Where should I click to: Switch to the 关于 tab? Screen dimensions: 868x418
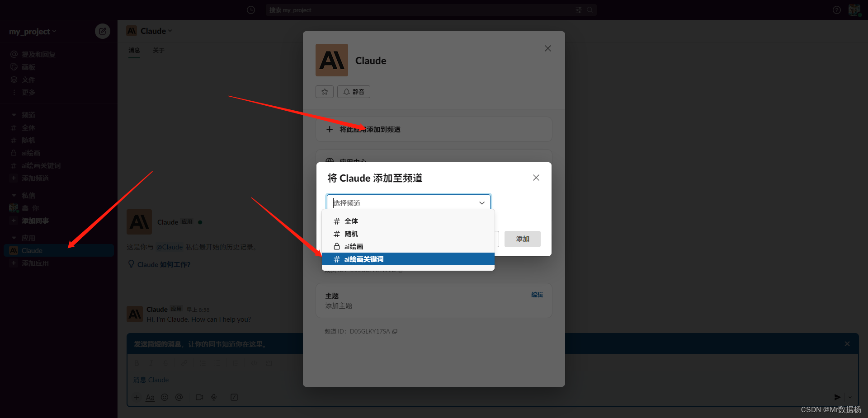[158, 50]
